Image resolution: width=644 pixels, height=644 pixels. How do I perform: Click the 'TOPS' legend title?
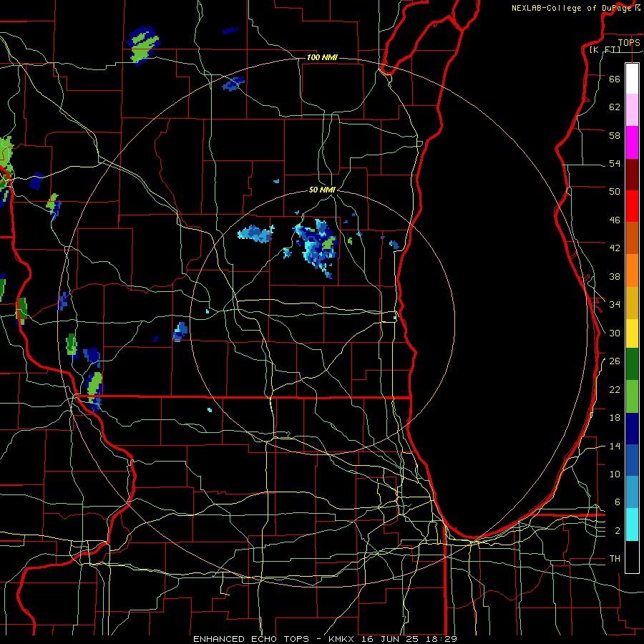point(629,42)
